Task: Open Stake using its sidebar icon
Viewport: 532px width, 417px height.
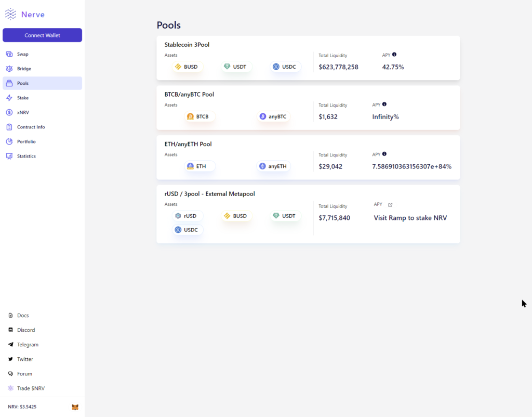Action: tap(10, 98)
